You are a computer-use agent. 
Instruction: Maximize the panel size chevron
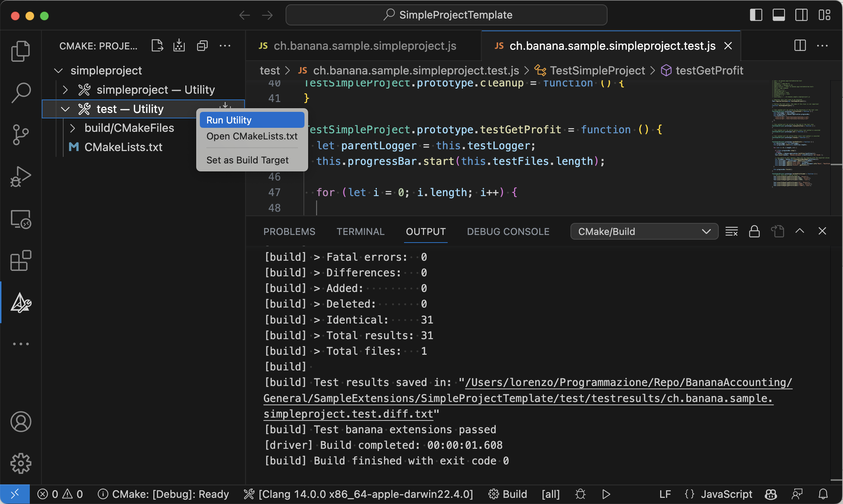800,231
